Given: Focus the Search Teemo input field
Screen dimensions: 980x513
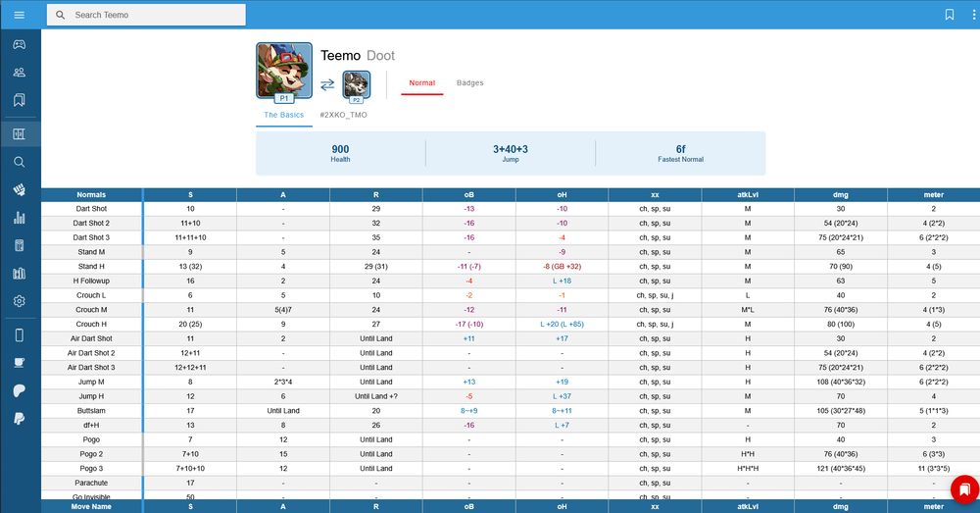Looking at the screenshot, I should [146, 15].
